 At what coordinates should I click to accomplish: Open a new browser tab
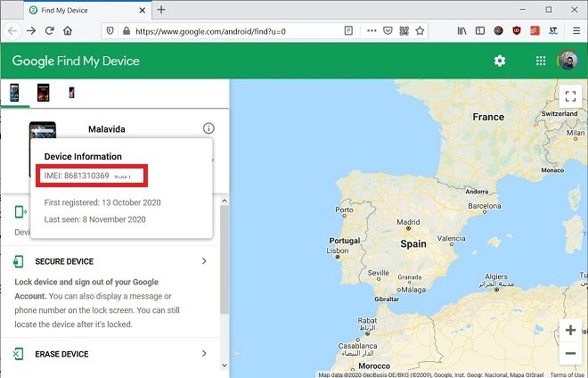pos(161,10)
